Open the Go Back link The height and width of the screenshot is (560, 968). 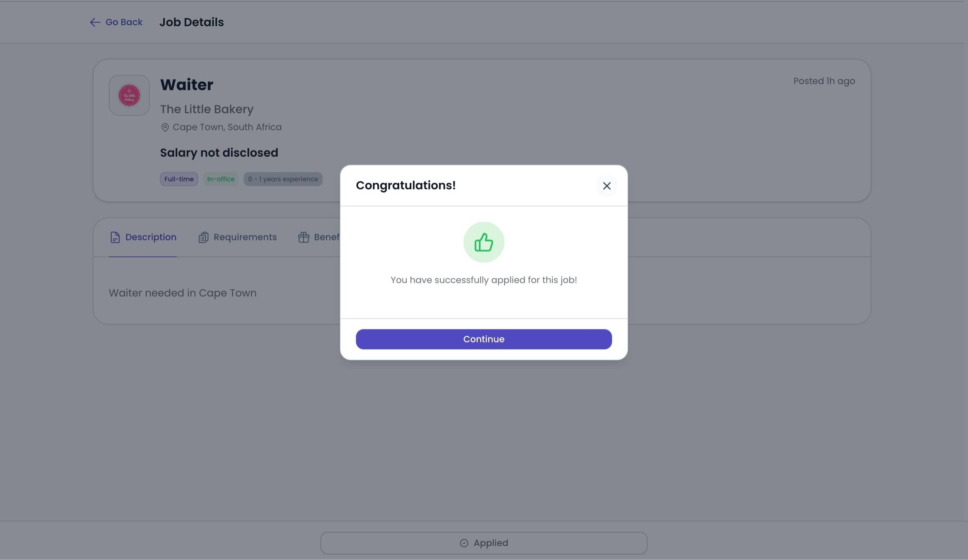124,22
